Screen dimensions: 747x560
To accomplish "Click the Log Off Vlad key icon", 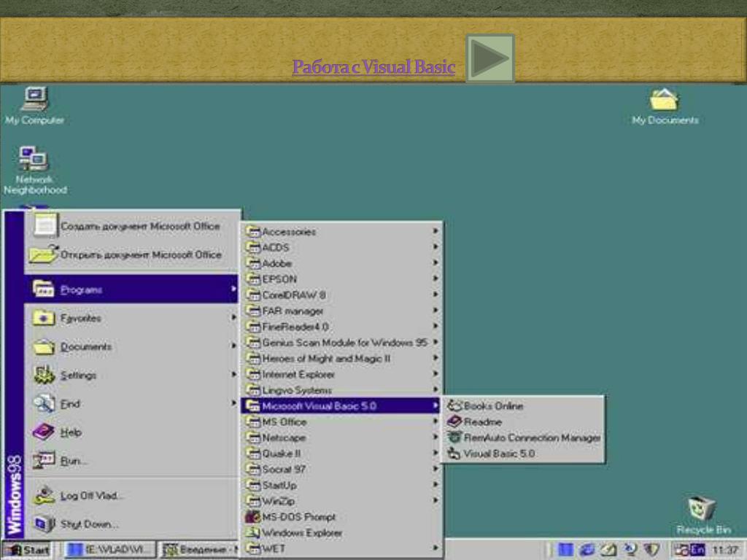I will (x=44, y=496).
